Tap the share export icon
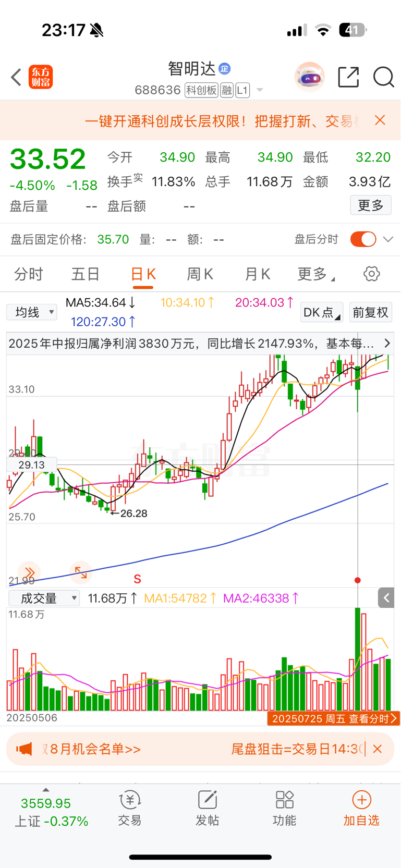Image resolution: width=401 pixels, height=868 pixels. point(348,77)
